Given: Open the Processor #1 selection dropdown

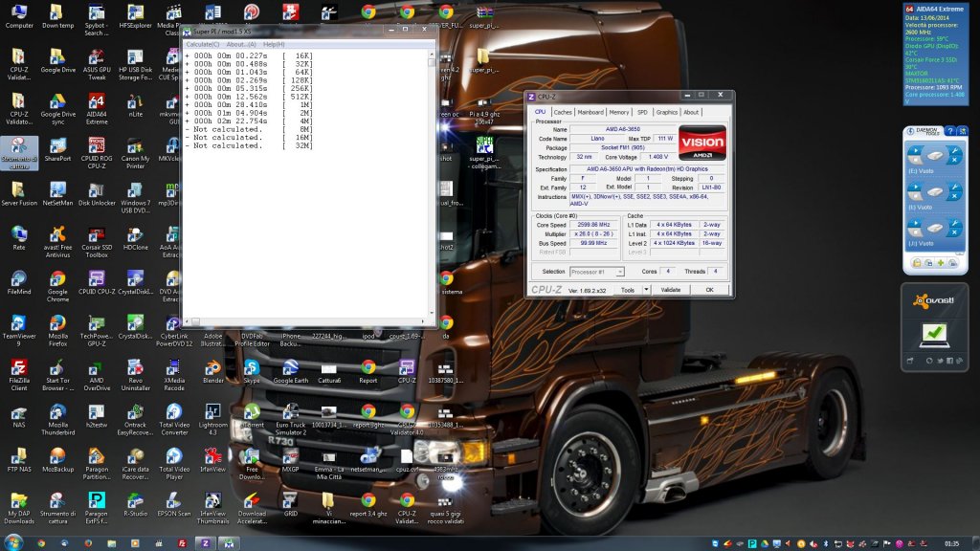Looking at the screenshot, I should click(x=597, y=272).
